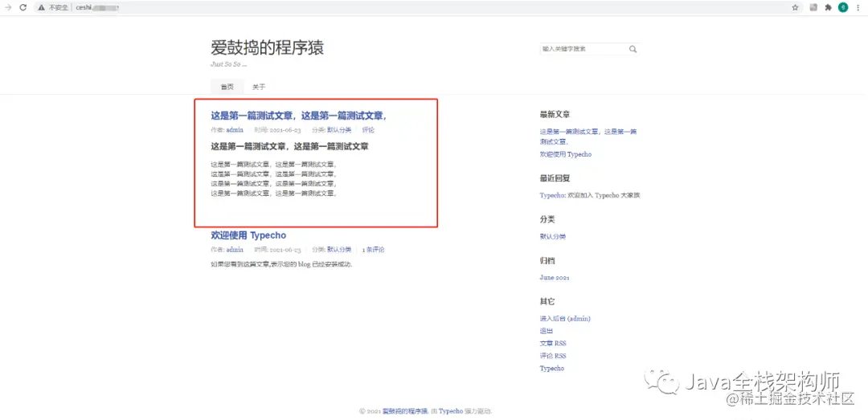Click Typecho link in sidebar 其它 section
868x420 pixels.
[552, 369]
